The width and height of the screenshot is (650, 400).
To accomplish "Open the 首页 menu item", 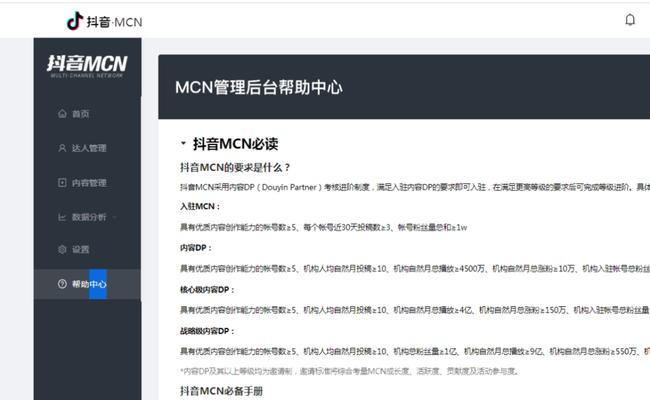I will [87, 114].
